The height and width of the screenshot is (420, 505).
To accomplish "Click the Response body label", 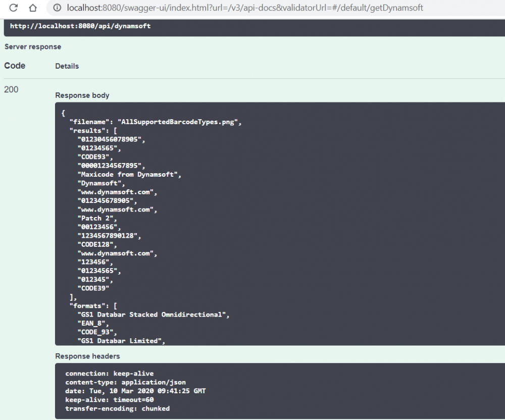I will (82, 95).
